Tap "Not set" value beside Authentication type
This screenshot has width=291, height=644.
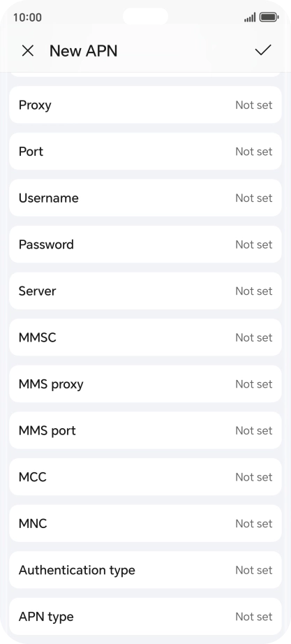pos(253,570)
